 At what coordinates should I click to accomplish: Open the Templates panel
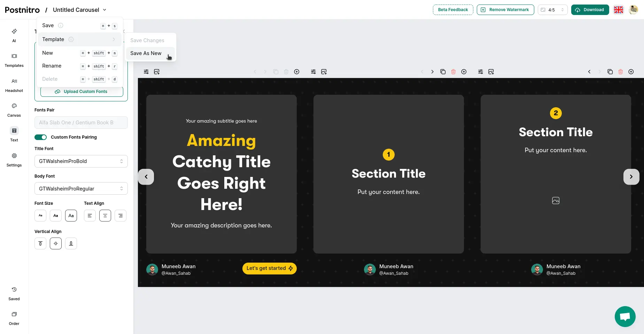[x=14, y=60]
